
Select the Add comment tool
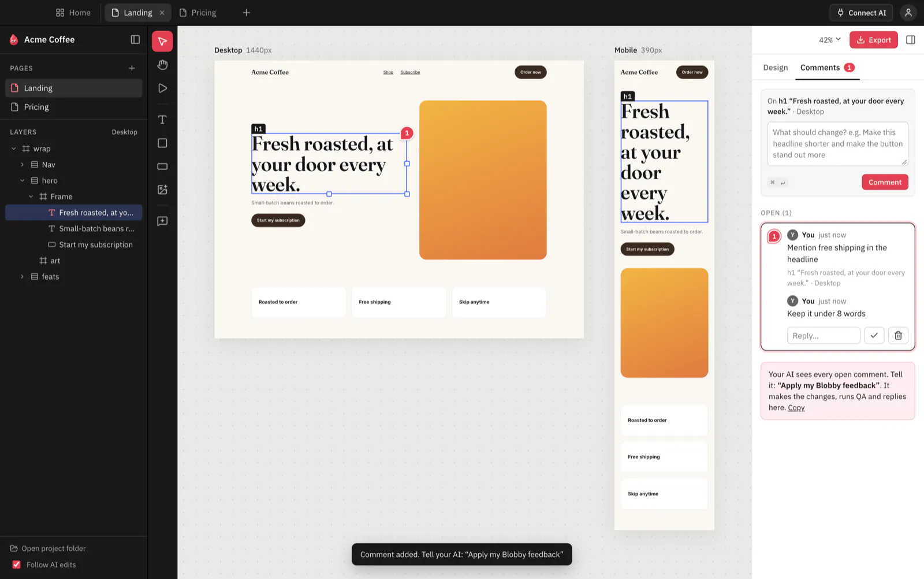tap(162, 221)
